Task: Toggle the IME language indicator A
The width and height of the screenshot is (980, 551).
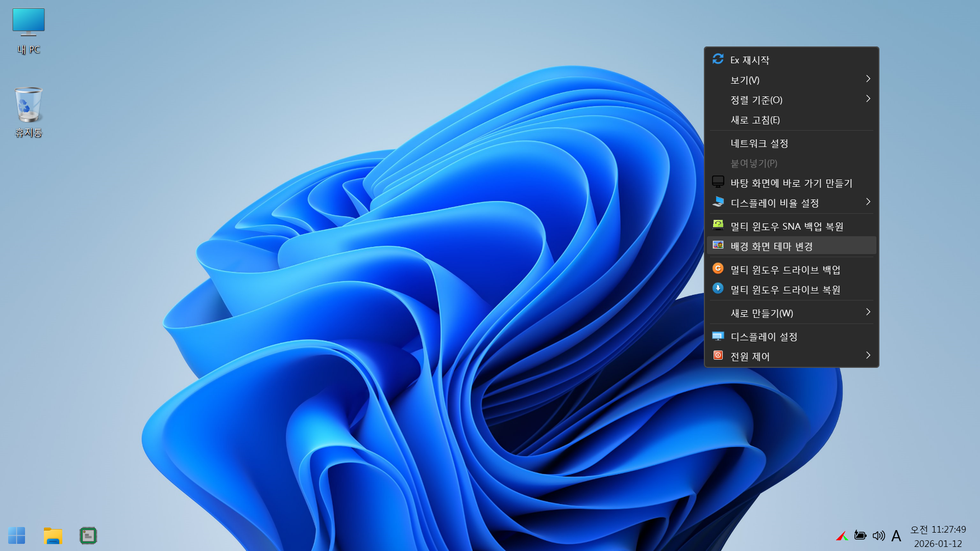Action: tap(896, 536)
